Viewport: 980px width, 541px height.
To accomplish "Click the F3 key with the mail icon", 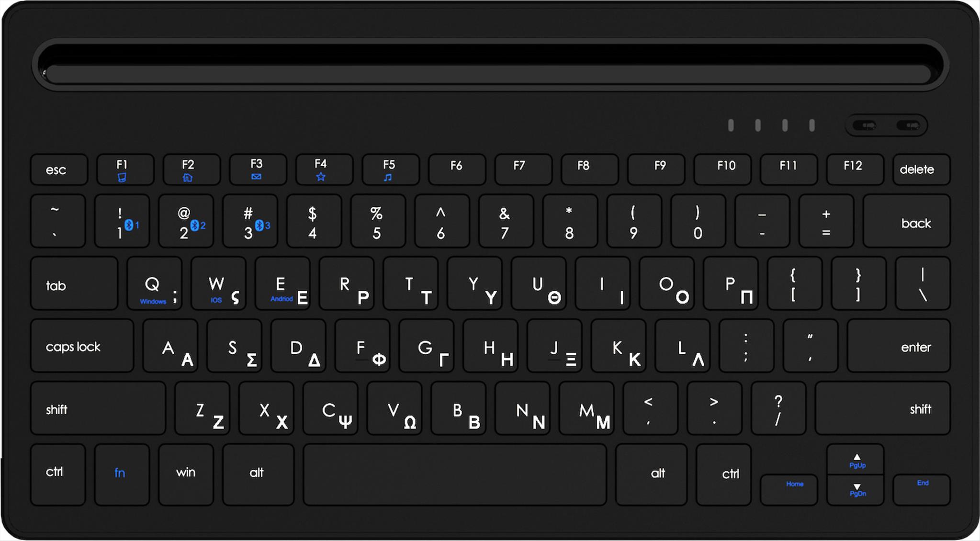I will point(258,169).
